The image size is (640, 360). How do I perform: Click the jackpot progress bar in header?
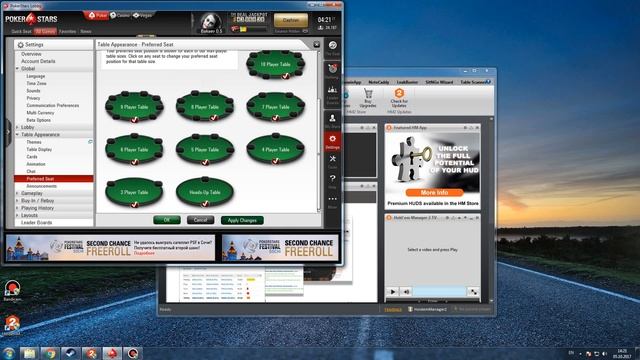[249, 29]
